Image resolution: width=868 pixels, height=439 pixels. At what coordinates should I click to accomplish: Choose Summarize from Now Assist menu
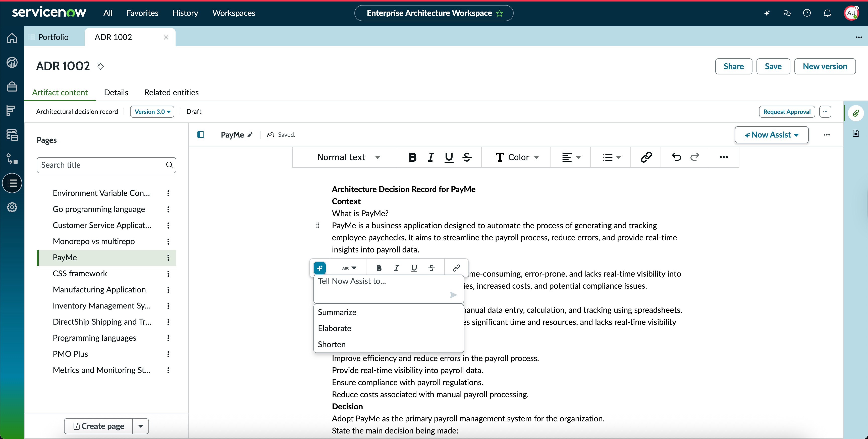tap(389, 313)
